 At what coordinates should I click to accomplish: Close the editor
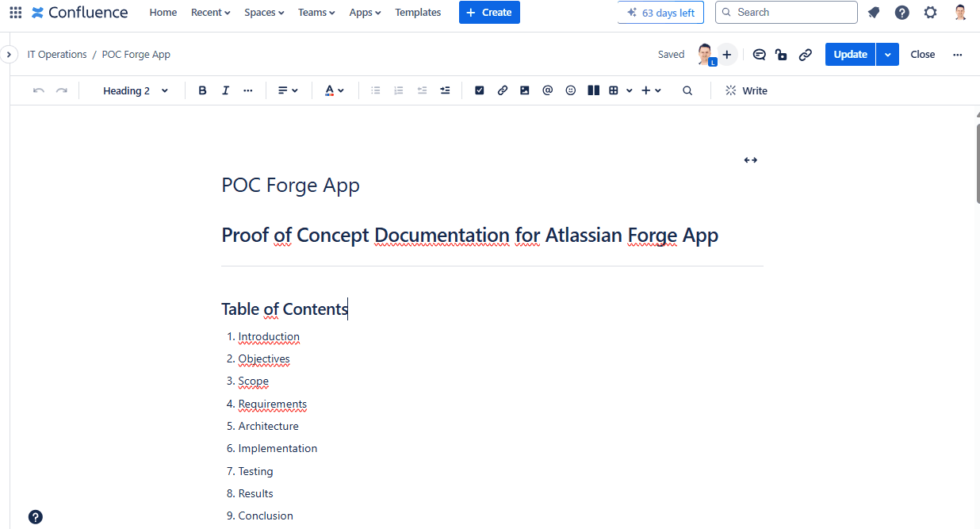(x=922, y=55)
